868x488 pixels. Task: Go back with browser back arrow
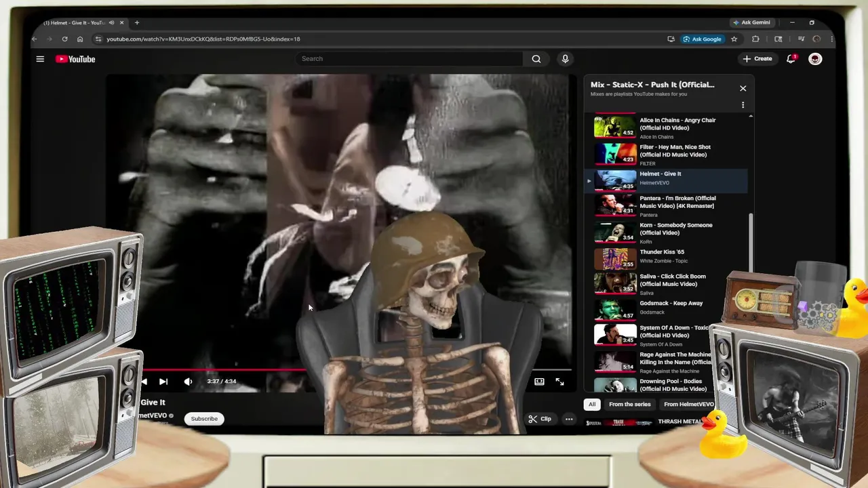(x=35, y=39)
